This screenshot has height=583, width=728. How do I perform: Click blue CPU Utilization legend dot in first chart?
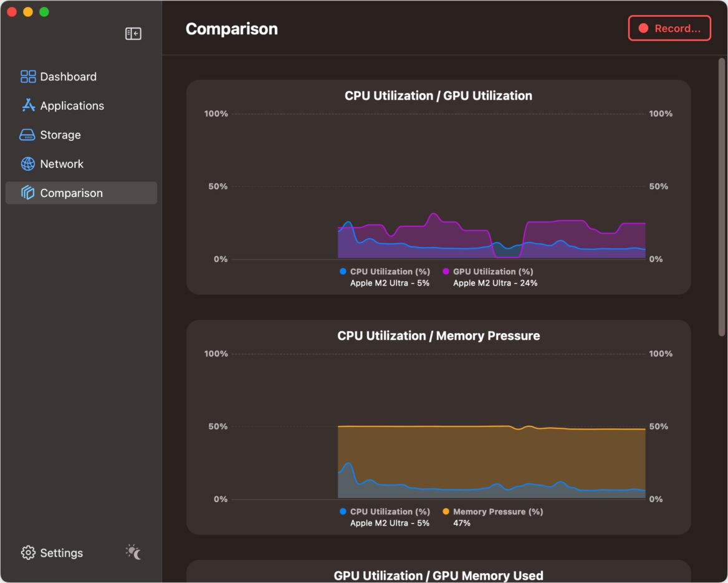pos(343,271)
